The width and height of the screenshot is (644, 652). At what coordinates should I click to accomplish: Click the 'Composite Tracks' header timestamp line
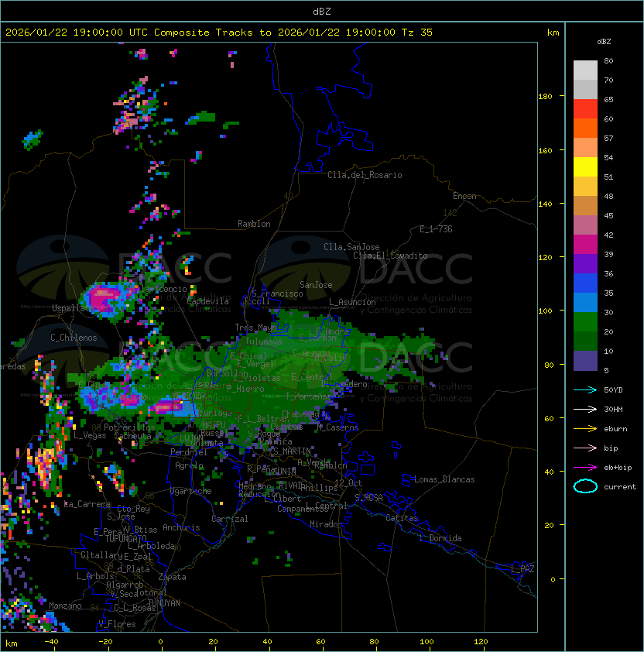[x=219, y=32]
